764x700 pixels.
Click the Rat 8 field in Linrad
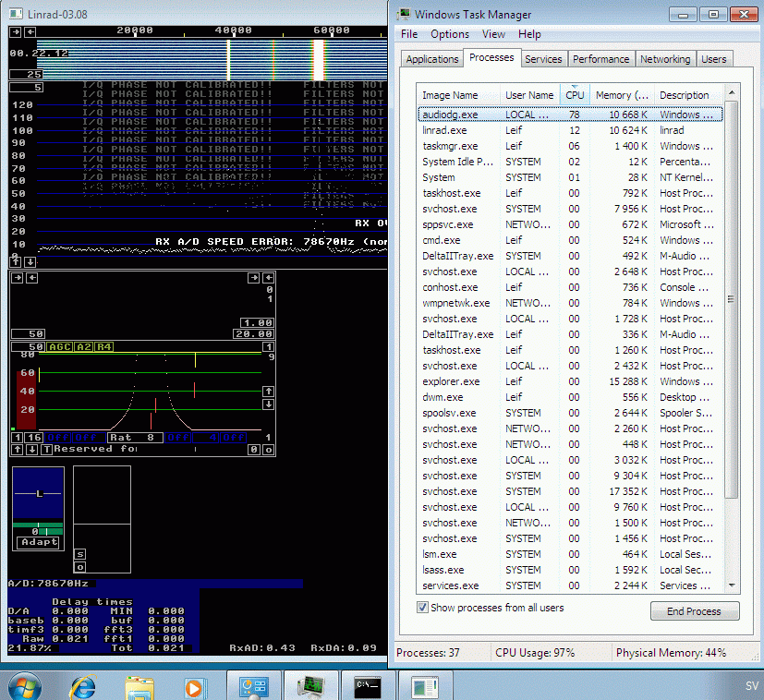point(135,438)
